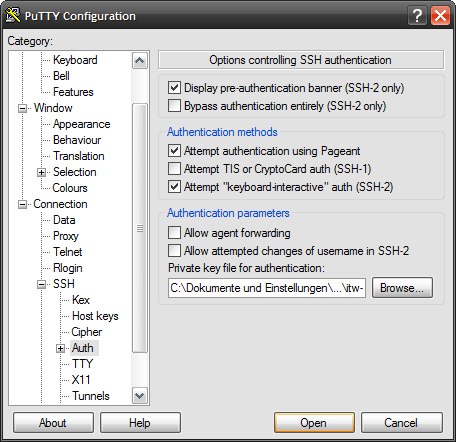Select Bell category
The width and height of the screenshot is (456, 442).
click(61, 76)
